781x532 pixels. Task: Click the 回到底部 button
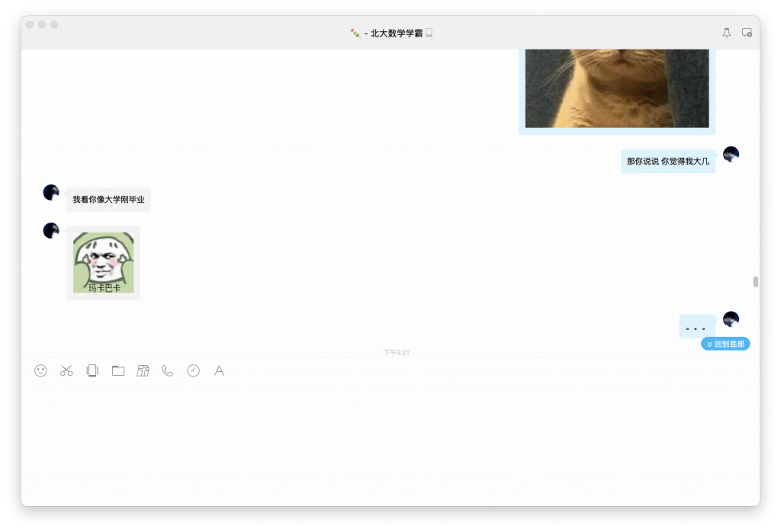[725, 344]
